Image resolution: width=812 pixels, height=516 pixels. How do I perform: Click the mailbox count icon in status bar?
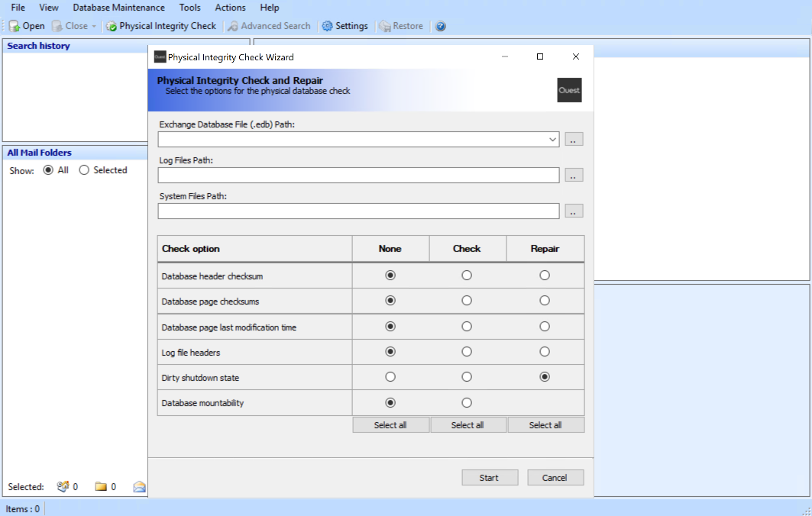(66, 486)
